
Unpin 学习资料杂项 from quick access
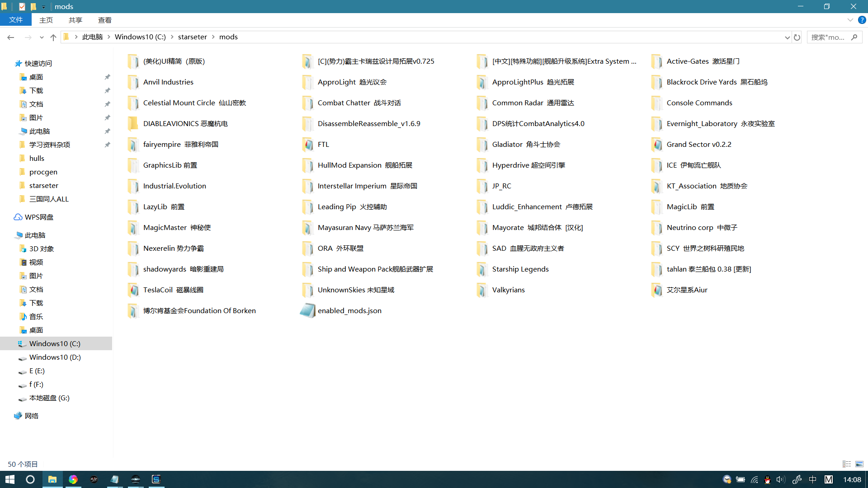(107, 145)
